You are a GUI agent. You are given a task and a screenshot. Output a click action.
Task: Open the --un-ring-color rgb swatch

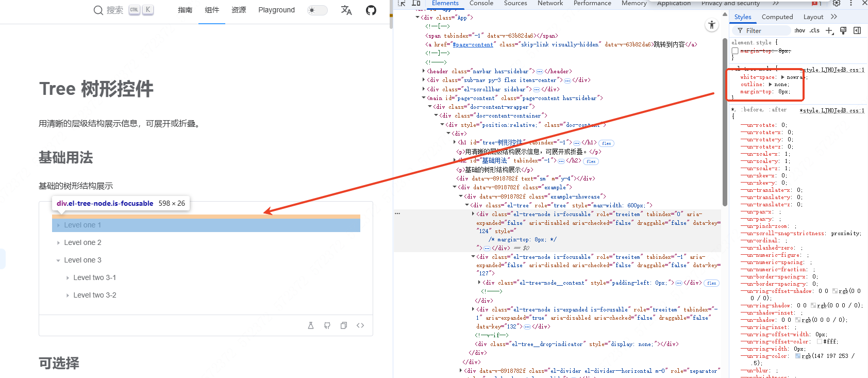coord(798,356)
